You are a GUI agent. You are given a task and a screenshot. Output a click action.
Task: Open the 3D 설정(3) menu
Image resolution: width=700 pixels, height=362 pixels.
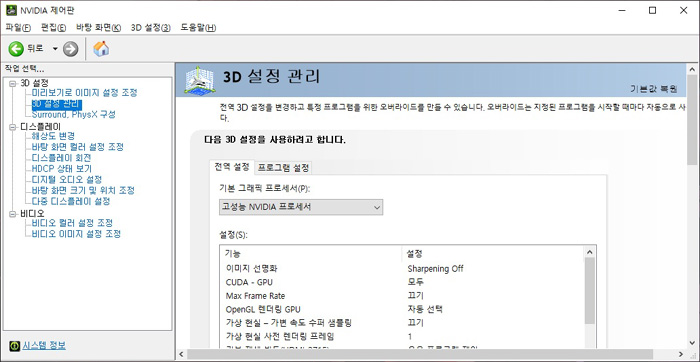point(151,27)
